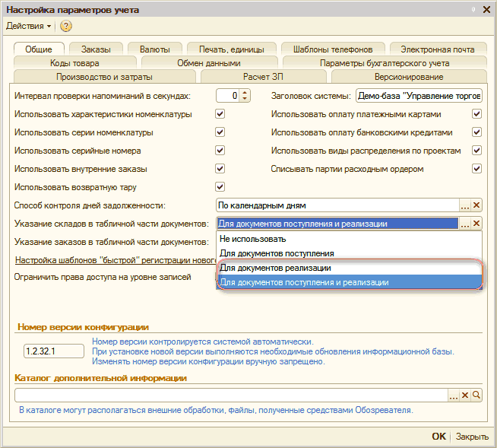
Task: Decrease reminder check interval with down arrow
Action: tap(245, 99)
